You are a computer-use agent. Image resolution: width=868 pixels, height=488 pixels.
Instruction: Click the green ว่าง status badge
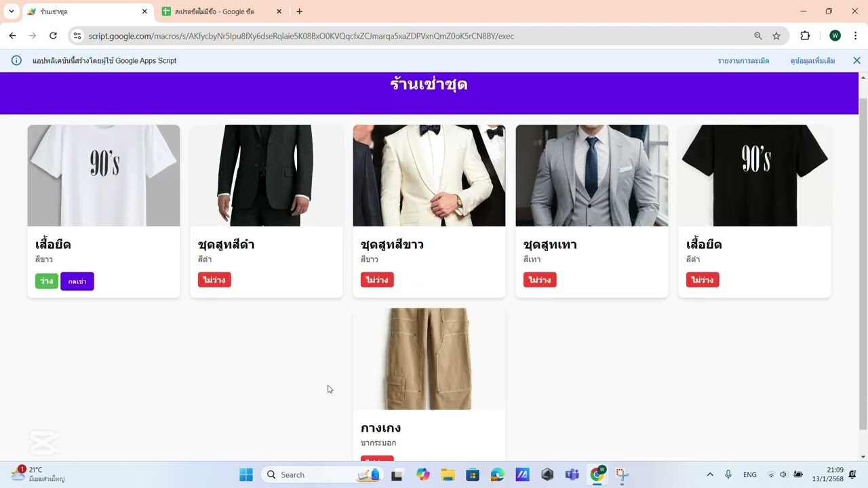pyautogui.click(x=47, y=281)
